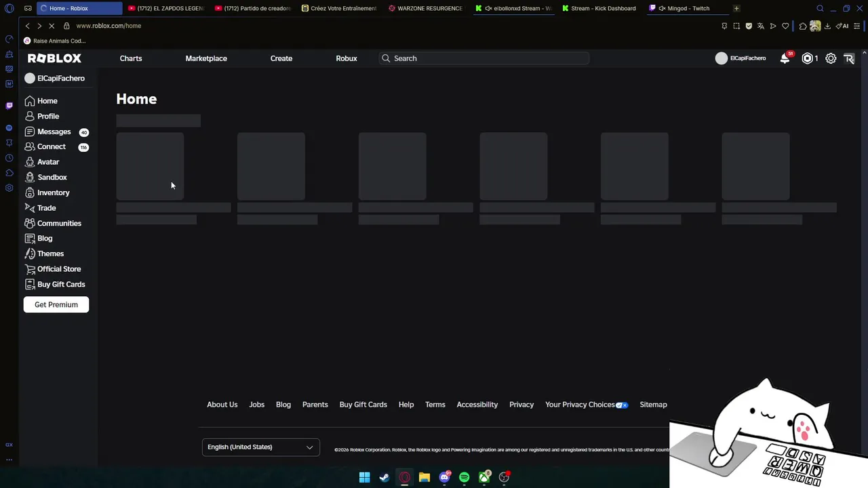This screenshot has height=488, width=868.
Task: Open OBS Studio from the taskbar
Action: point(504,477)
